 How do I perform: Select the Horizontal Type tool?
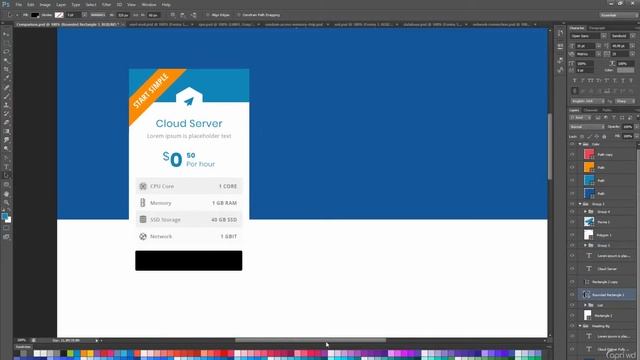[6, 167]
